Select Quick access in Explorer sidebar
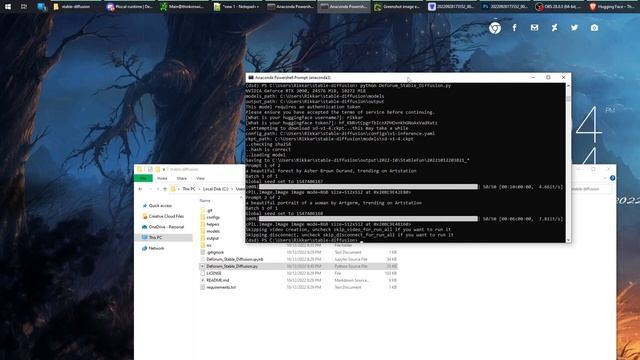The height and width of the screenshot is (360, 640). pyautogui.click(x=160, y=206)
